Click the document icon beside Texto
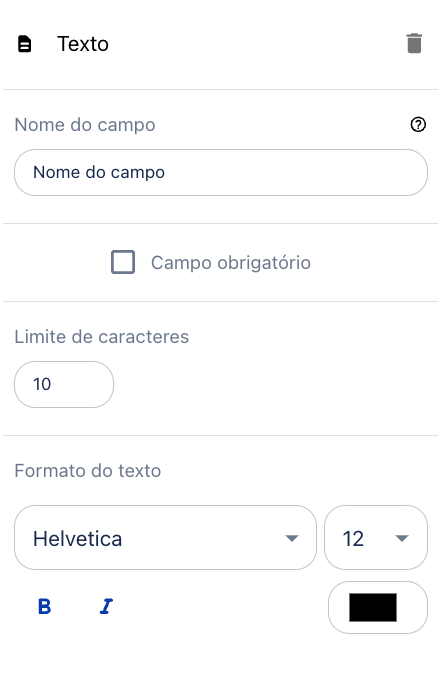Screen dimensions: 446x680 24,44
